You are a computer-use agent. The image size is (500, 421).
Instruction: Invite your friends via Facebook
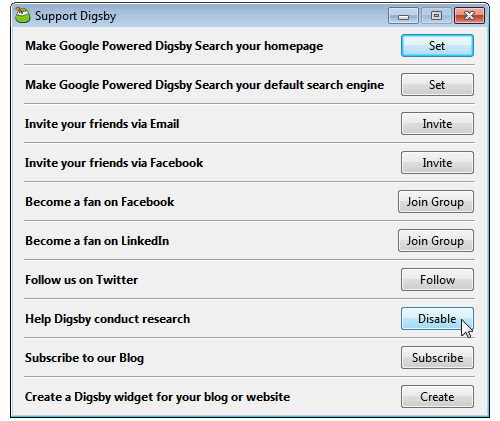pyautogui.click(x=437, y=163)
